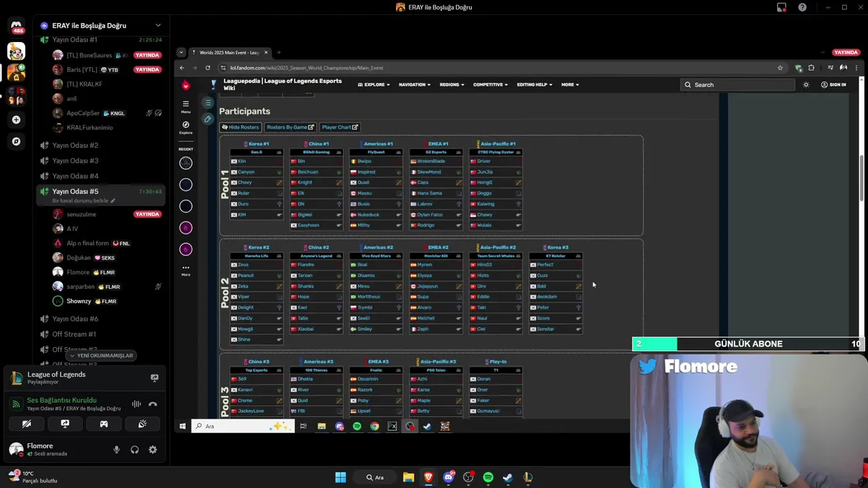Deafen audio with the headphones icon
Image resolution: width=868 pixels, height=488 pixels.
[x=134, y=449]
